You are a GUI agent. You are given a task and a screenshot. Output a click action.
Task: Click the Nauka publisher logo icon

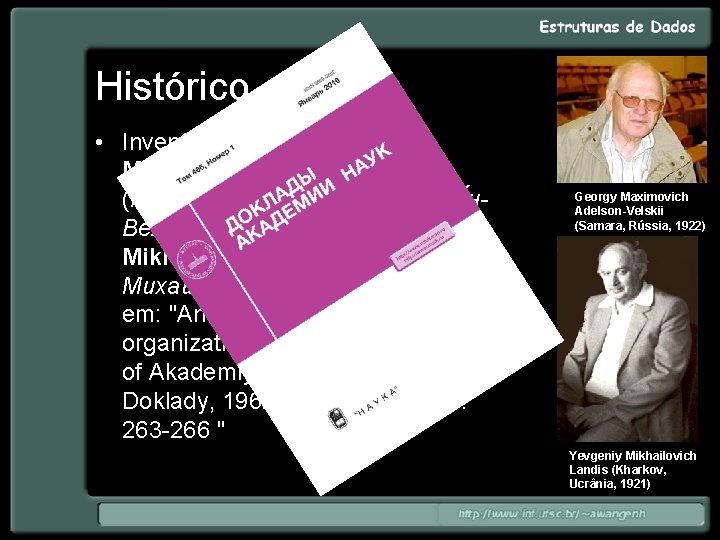(338, 418)
